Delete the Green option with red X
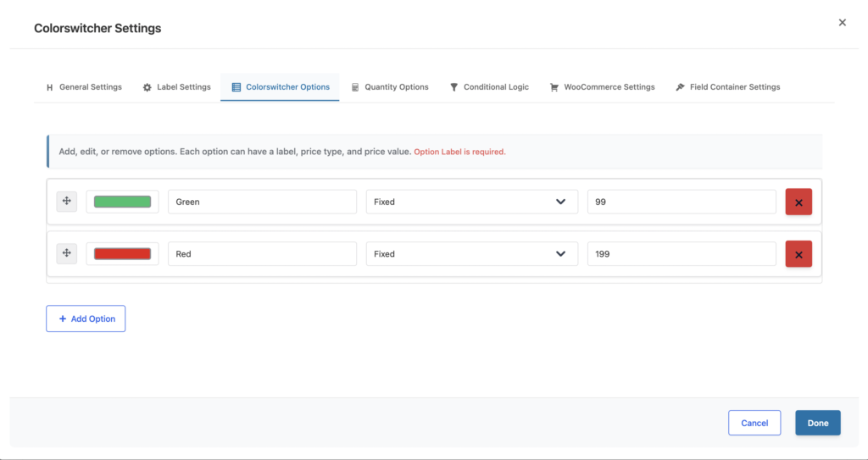The height and width of the screenshot is (460, 868). (798, 202)
